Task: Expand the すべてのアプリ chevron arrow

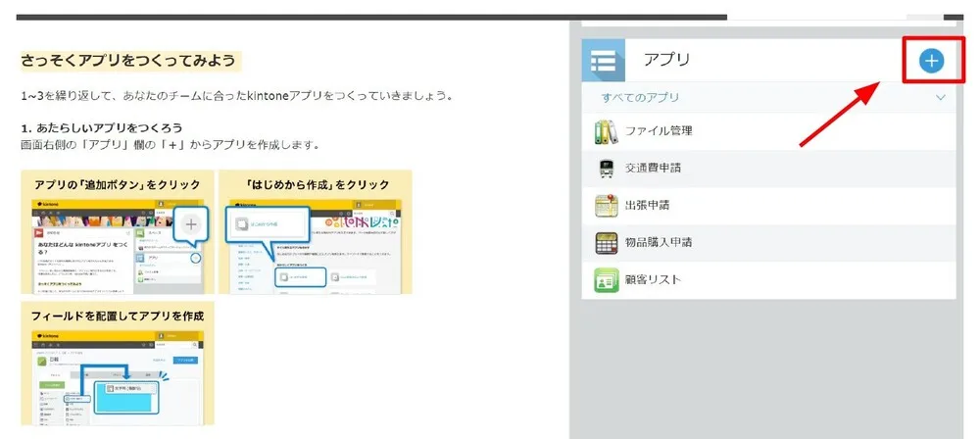Action: (x=940, y=98)
